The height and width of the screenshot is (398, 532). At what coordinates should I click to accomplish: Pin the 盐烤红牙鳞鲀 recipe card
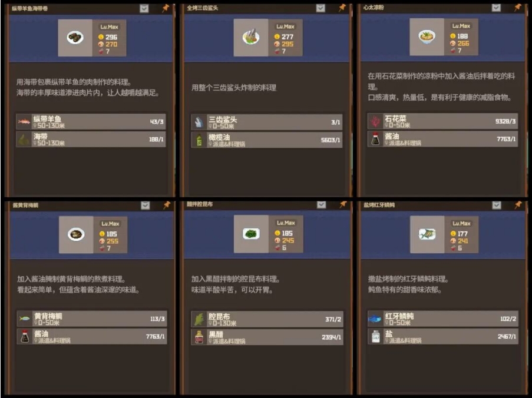tap(518, 205)
